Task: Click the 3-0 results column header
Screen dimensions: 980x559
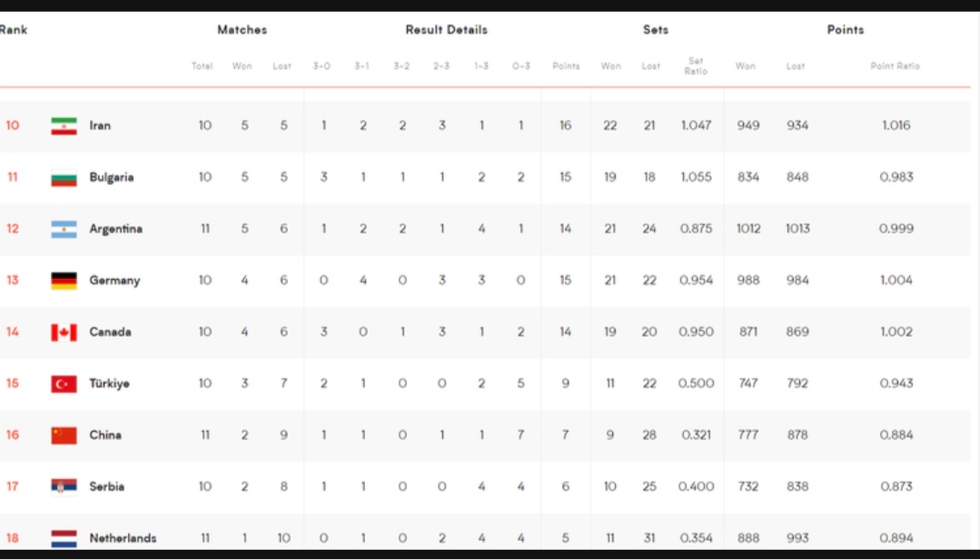Action: [x=322, y=65]
